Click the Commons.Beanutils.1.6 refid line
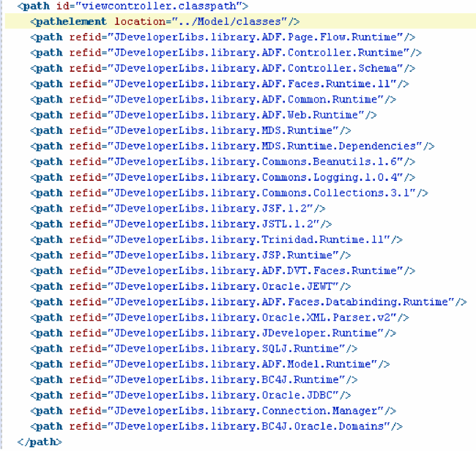The image size is (476, 451). point(223,162)
